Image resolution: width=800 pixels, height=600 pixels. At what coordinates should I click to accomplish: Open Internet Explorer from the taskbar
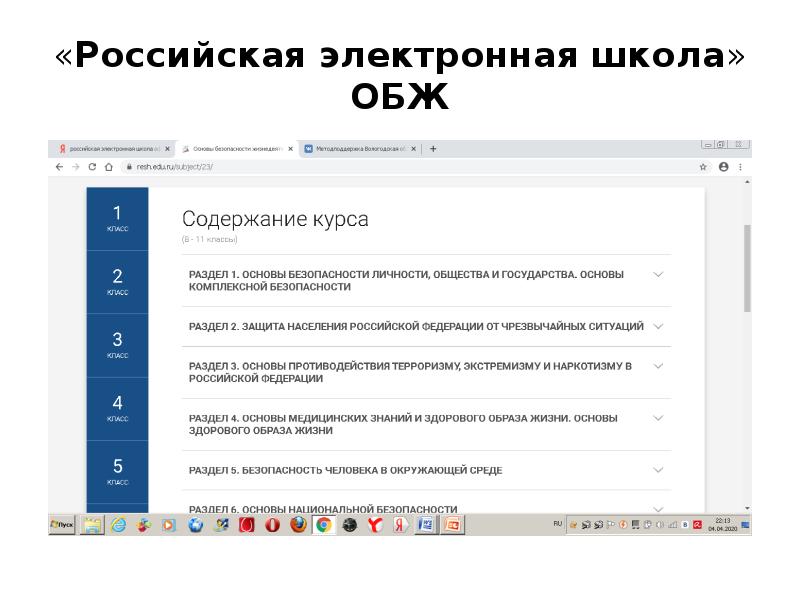(x=118, y=524)
